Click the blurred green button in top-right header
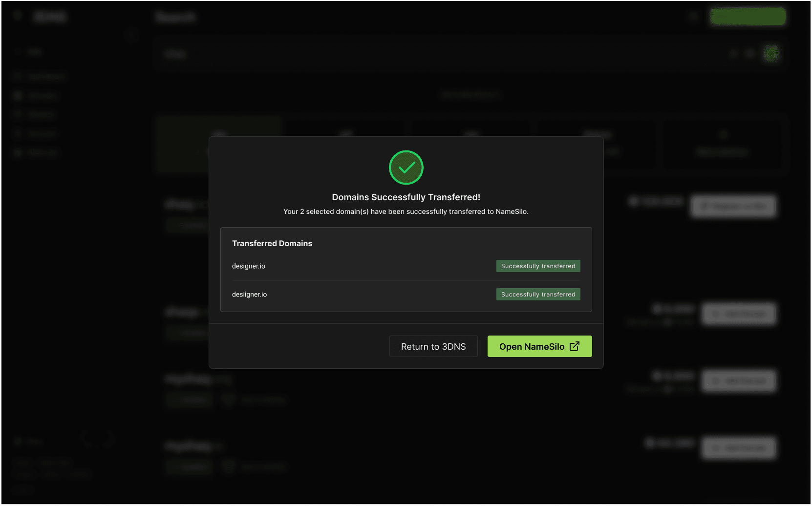Screen dimensions: 812x506 coord(748,17)
